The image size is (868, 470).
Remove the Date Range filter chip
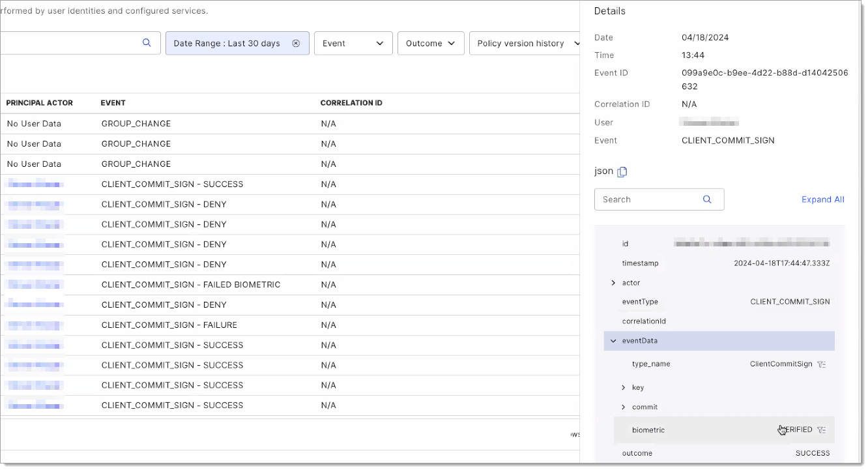pos(296,44)
